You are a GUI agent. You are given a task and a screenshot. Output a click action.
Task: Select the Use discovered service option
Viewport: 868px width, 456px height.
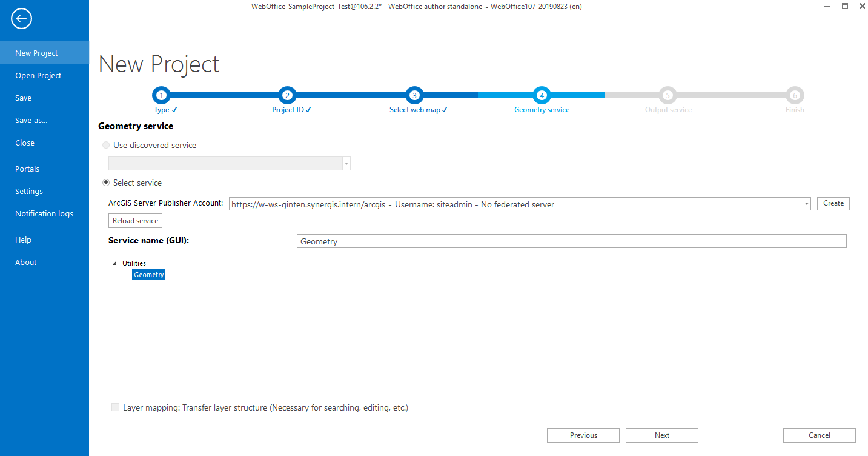pos(106,145)
